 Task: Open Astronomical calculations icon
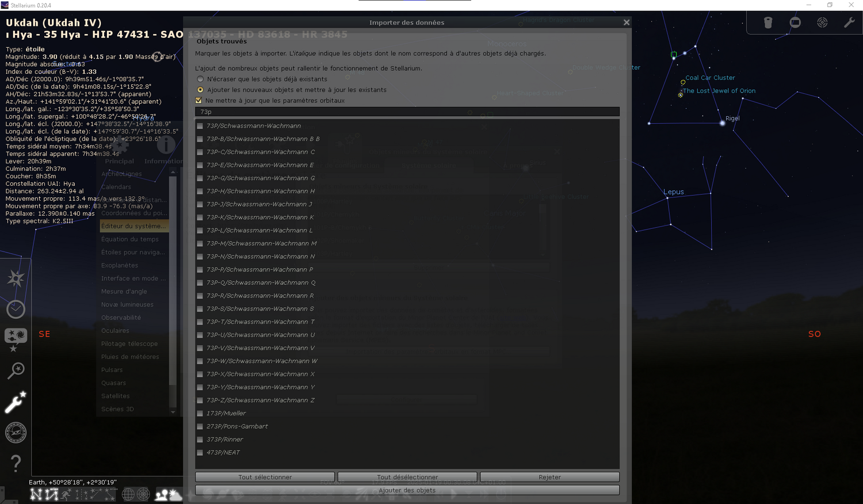16,433
